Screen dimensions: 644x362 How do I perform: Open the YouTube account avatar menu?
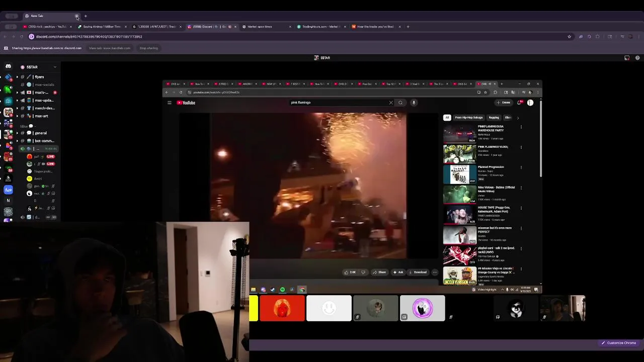point(530,103)
